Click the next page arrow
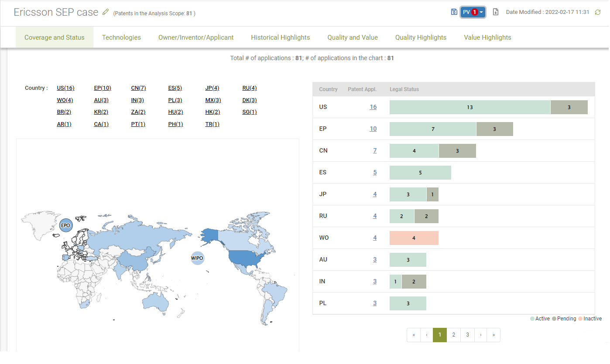The width and height of the screenshot is (610, 364). pos(481,335)
